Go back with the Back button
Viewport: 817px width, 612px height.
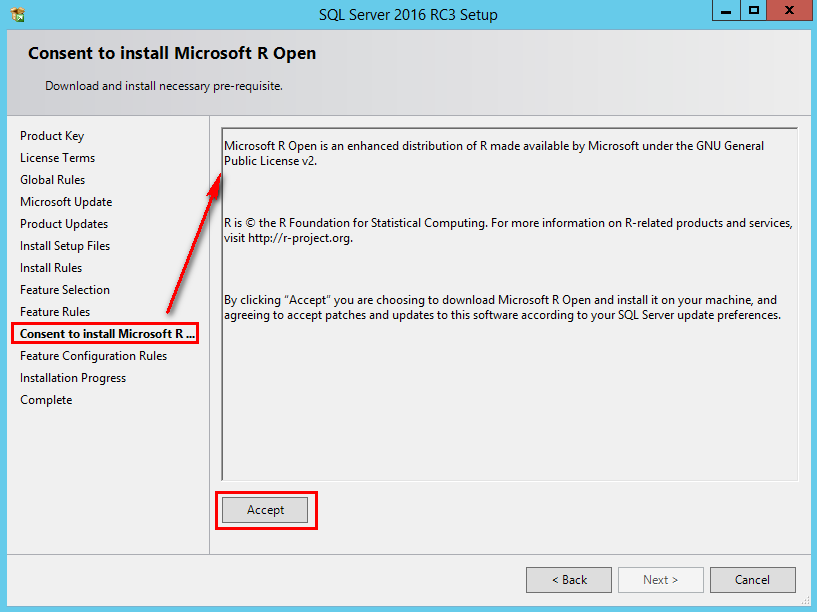569,580
